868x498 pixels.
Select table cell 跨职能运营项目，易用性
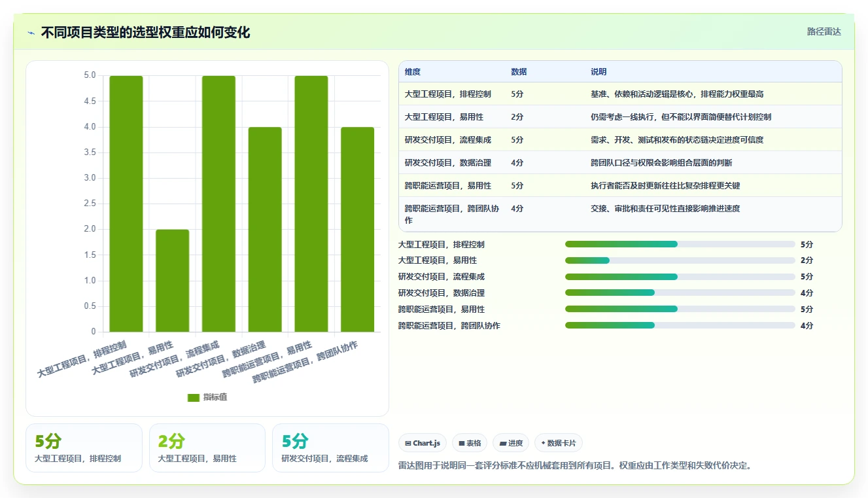tap(448, 186)
